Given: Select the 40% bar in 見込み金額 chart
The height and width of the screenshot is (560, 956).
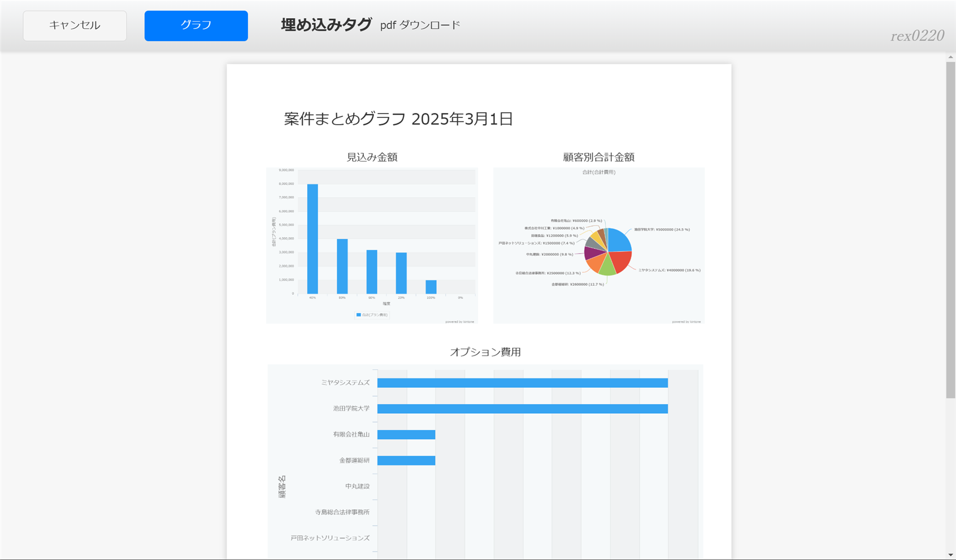Looking at the screenshot, I should tap(312, 239).
